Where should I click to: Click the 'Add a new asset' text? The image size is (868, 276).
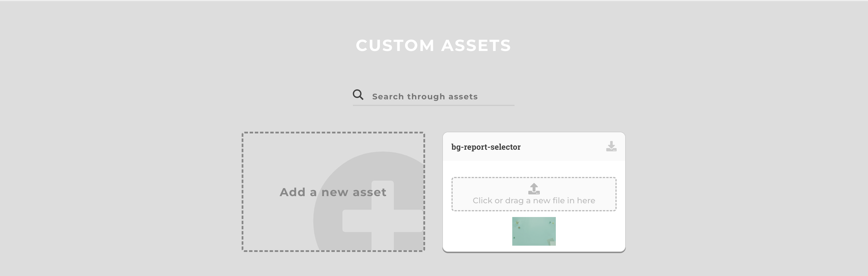pyautogui.click(x=333, y=192)
